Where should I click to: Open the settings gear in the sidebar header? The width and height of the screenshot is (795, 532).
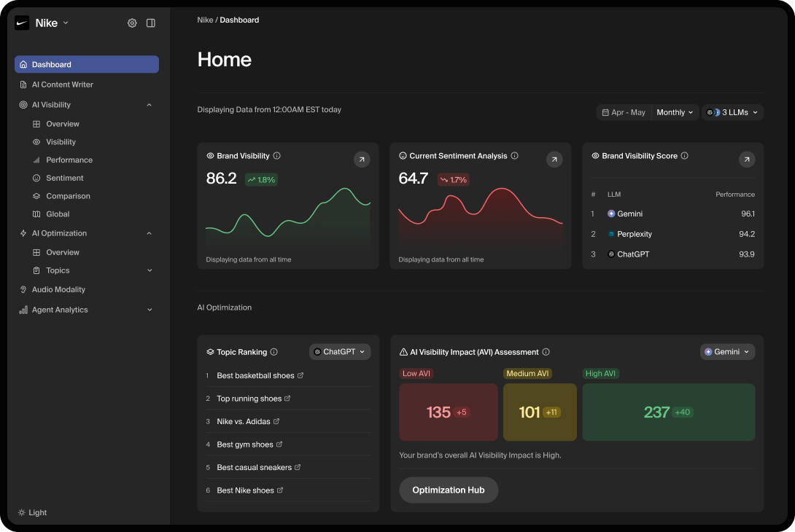(132, 23)
